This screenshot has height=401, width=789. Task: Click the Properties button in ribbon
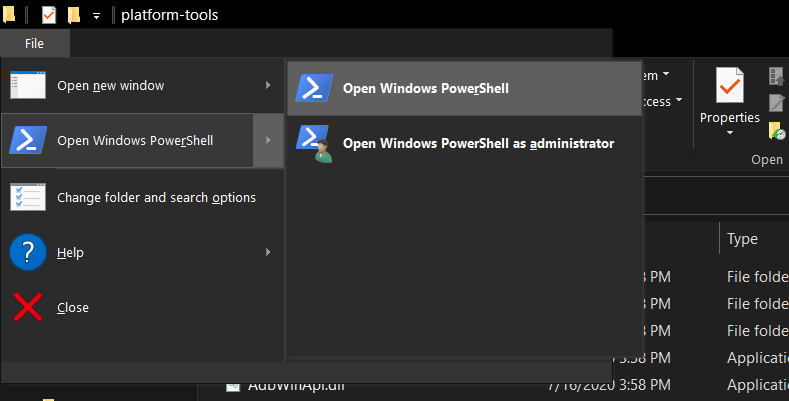730,103
